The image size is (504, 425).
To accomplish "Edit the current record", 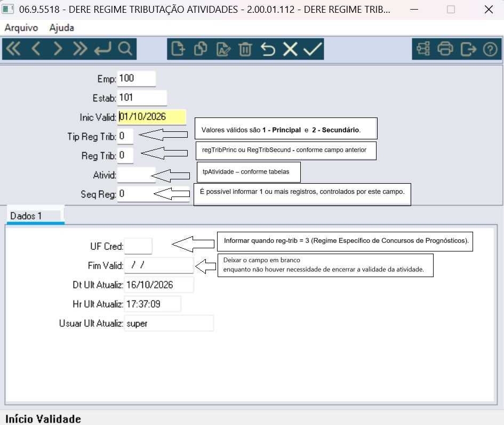I will pyautogui.click(x=223, y=49).
